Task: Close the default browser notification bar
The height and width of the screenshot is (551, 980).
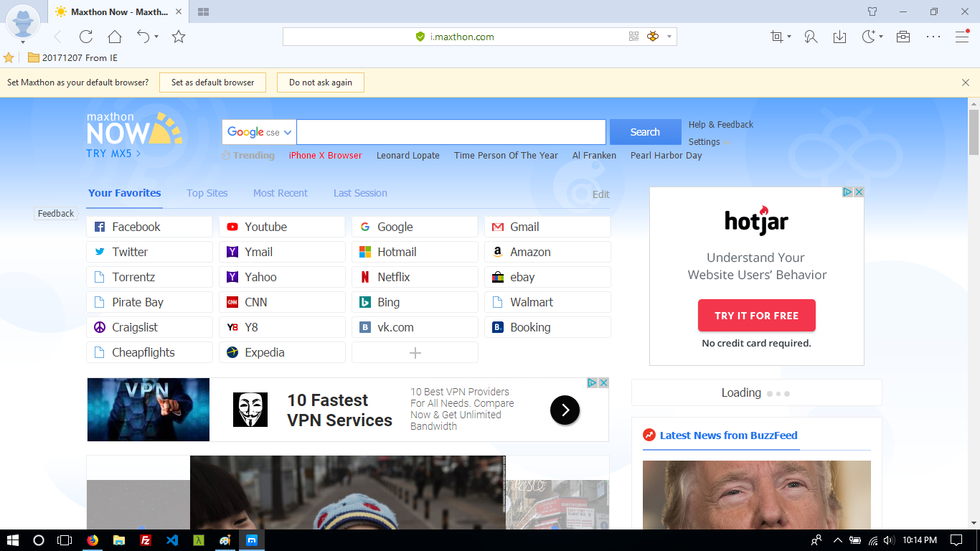Action: (966, 83)
